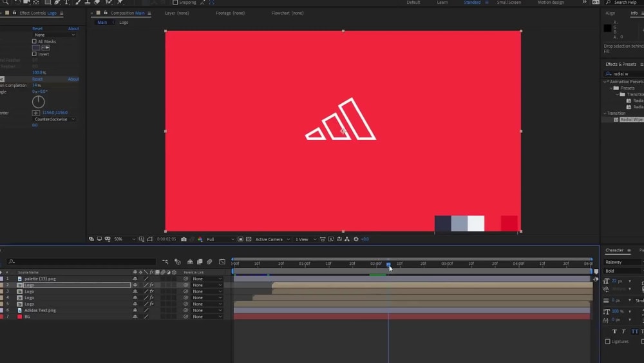Switch to the Layer (none) tab
Viewport: 644px width, 363px height.
tap(176, 13)
